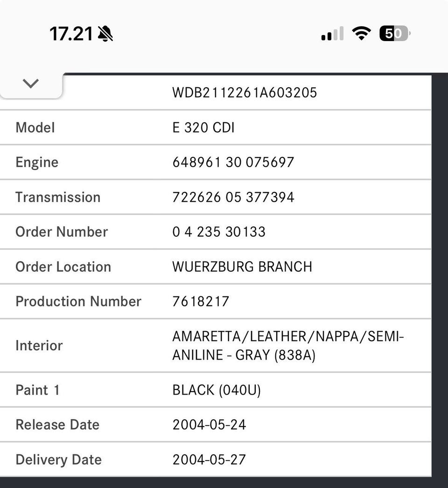Collapse the panel with the chevron-down button
Viewport: 448px width, 488px height.
pyautogui.click(x=31, y=84)
